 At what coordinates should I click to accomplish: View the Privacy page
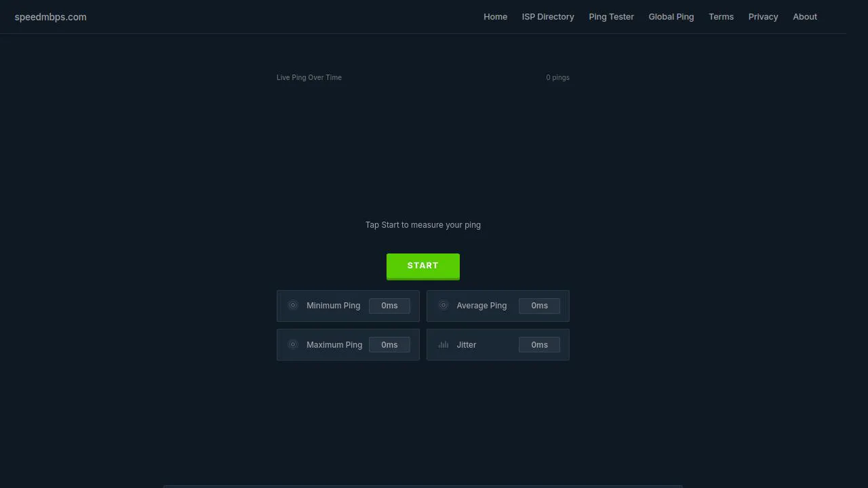click(764, 17)
